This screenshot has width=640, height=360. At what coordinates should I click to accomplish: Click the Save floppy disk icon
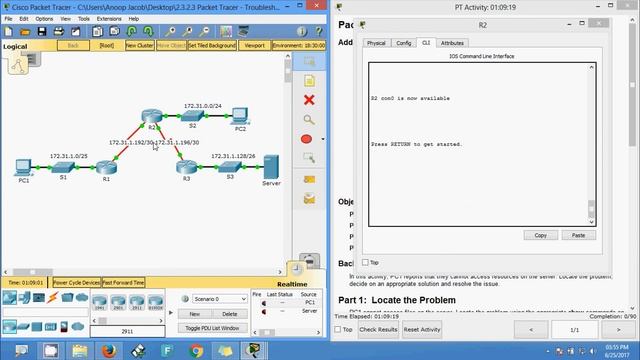42,31
